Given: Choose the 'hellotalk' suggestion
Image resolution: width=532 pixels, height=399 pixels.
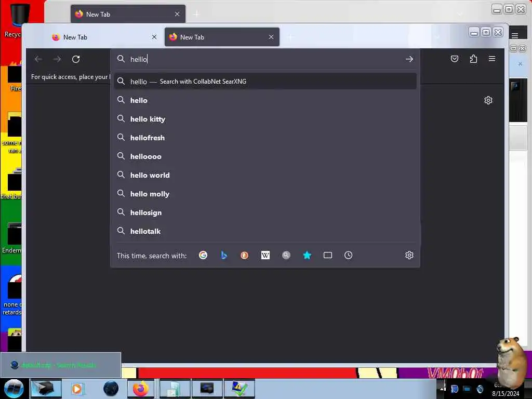Looking at the screenshot, I should 265,231.
